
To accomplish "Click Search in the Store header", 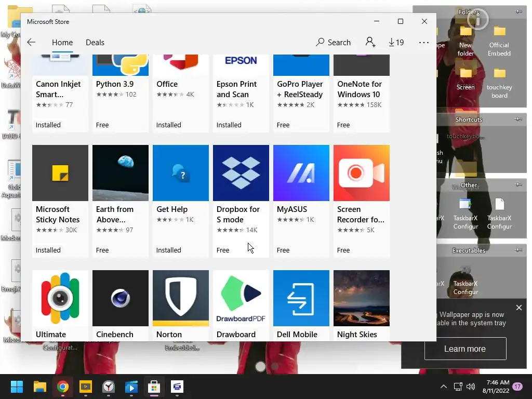I will pos(333,42).
